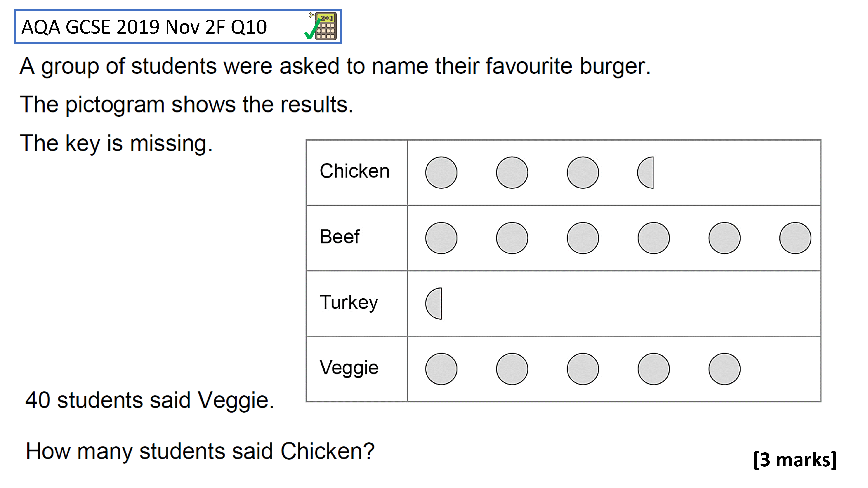Click the fifth Veggie circle

pos(724,369)
